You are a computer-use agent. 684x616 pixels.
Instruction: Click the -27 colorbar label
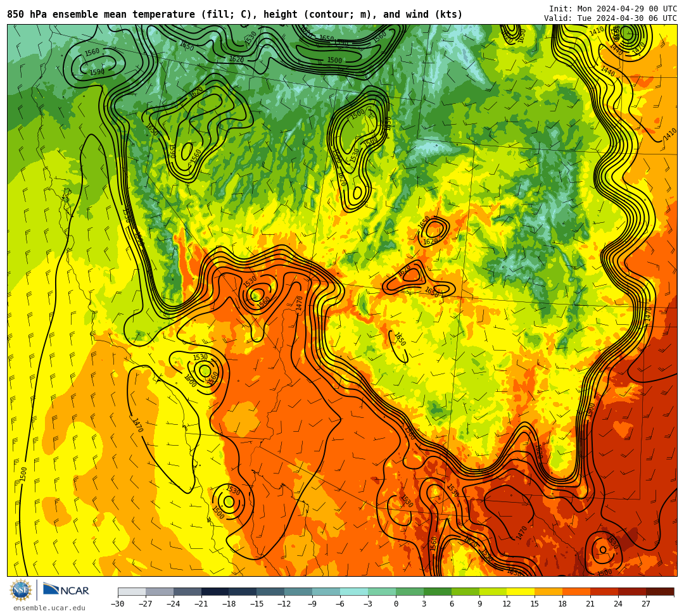pos(146,604)
